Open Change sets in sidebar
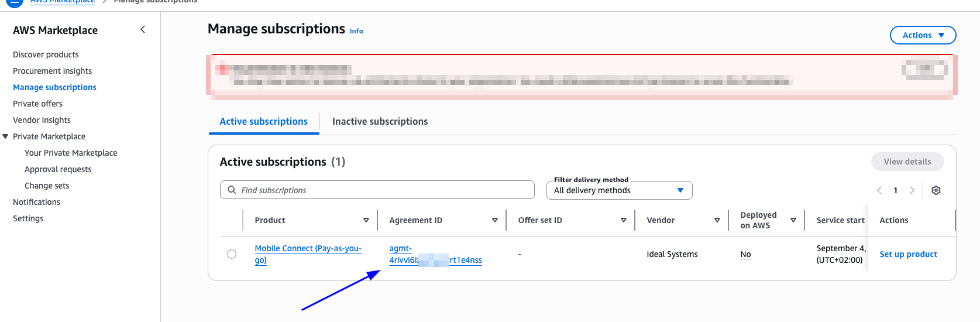Screen dimensions: 980x322 47,186
